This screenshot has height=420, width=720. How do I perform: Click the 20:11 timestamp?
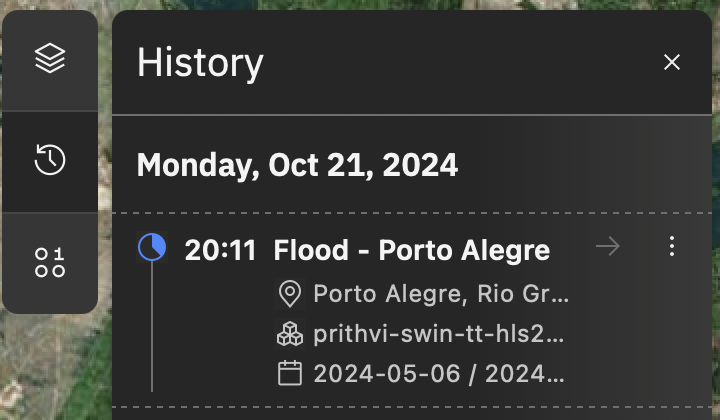coord(221,249)
